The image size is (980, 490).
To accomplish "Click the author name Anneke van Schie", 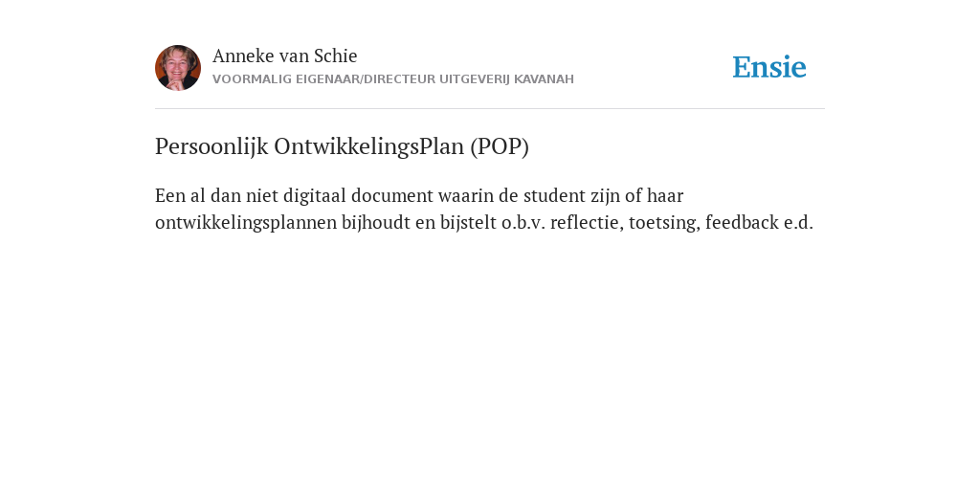I will click(285, 56).
